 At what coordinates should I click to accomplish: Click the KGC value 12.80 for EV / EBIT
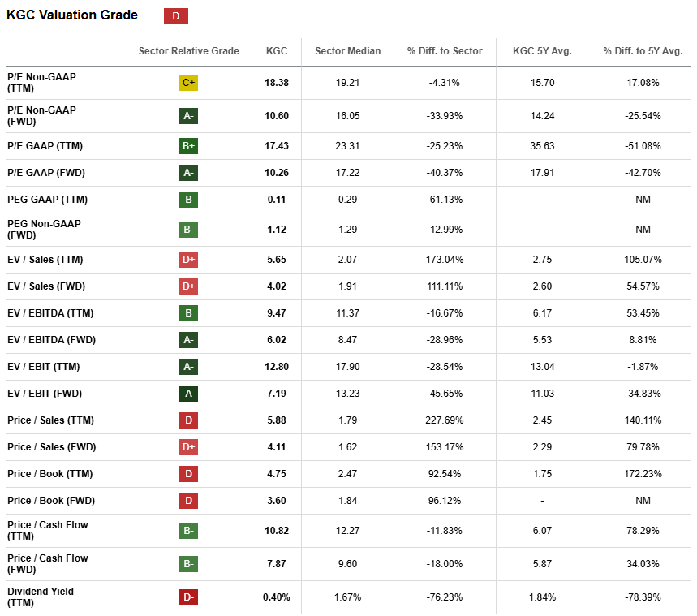coord(277,367)
